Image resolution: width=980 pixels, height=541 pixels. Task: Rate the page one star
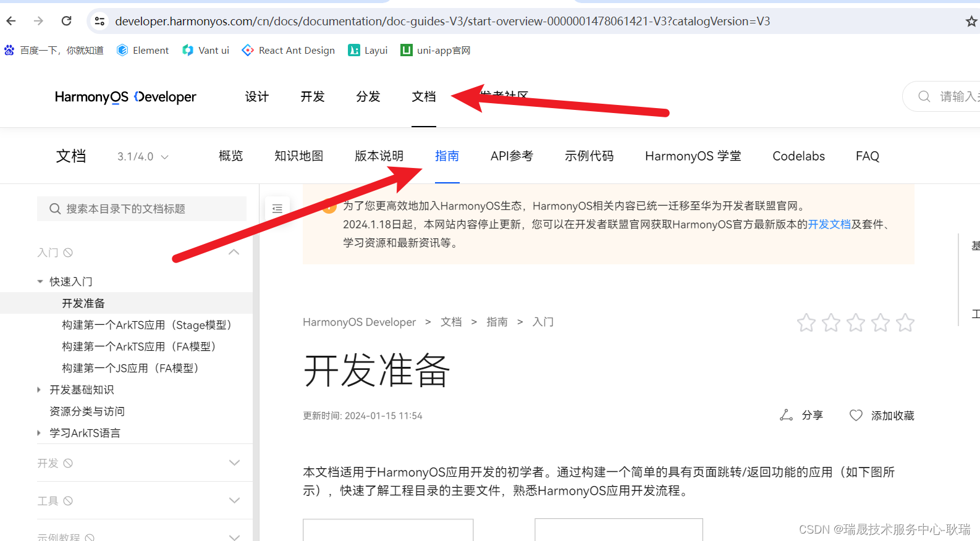pyautogui.click(x=806, y=322)
